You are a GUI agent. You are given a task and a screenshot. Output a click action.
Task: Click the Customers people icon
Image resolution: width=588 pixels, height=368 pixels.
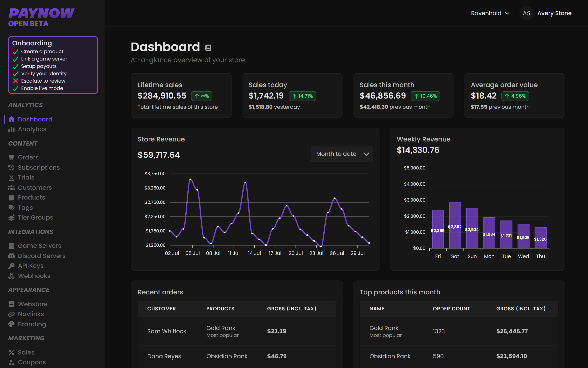coord(11,187)
